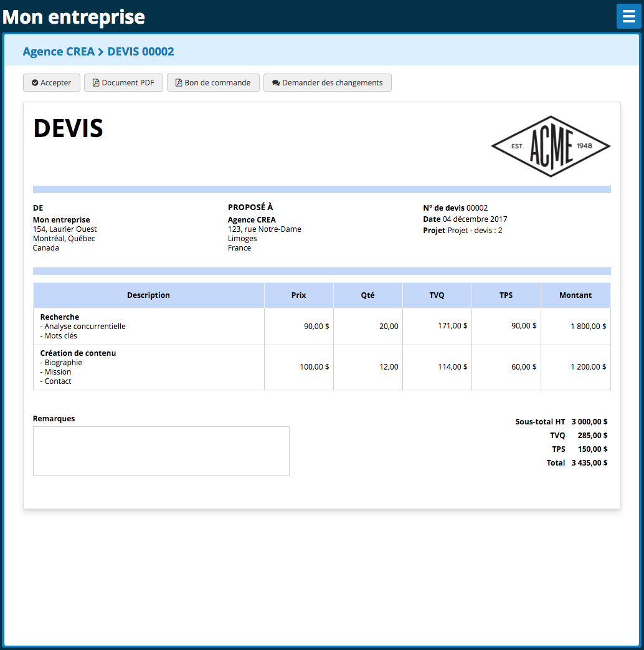Click the Mon entreprise site title

(x=73, y=17)
